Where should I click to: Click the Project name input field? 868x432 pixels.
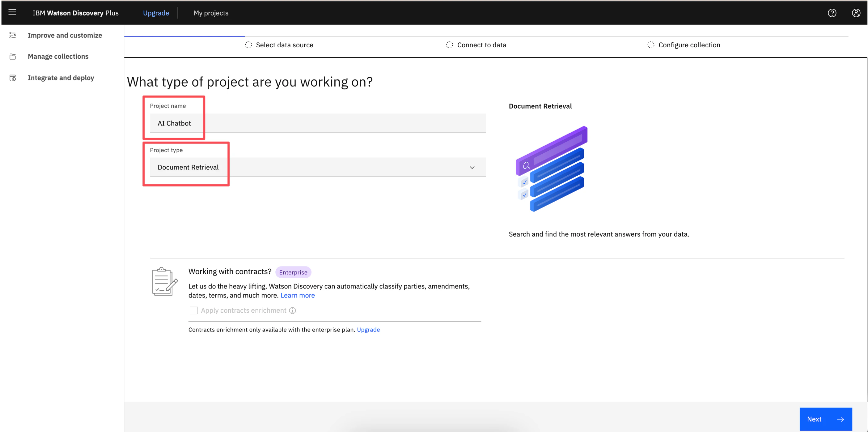[x=317, y=123]
